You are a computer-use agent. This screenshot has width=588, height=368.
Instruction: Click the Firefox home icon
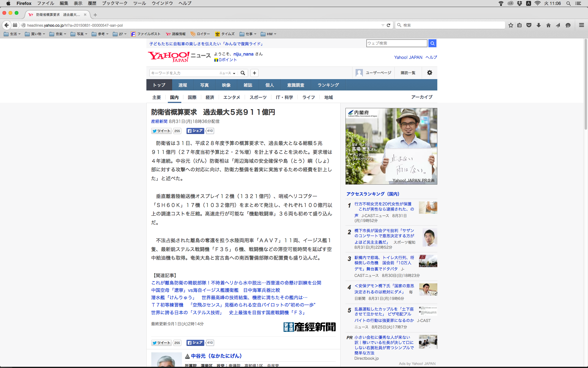[x=548, y=25]
